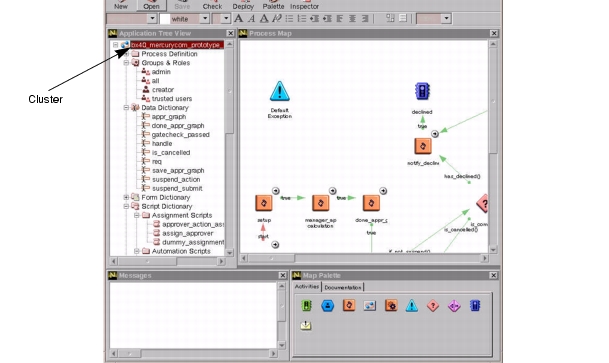Select orange automated activity palette icon
This screenshot has height=363, width=609.
click(x=349, y=305)
